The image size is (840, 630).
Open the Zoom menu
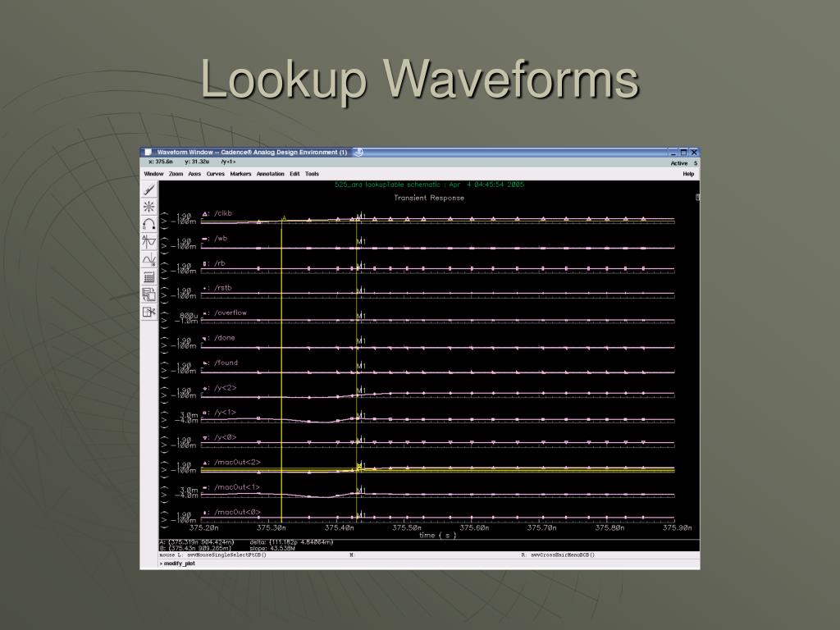tap(176, 174)
